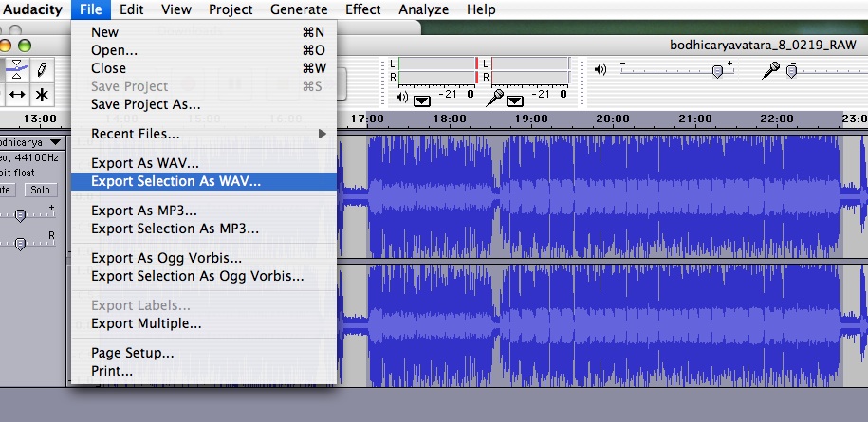Open the Audacity application menu
868x422 pixels.
point(32,9)
